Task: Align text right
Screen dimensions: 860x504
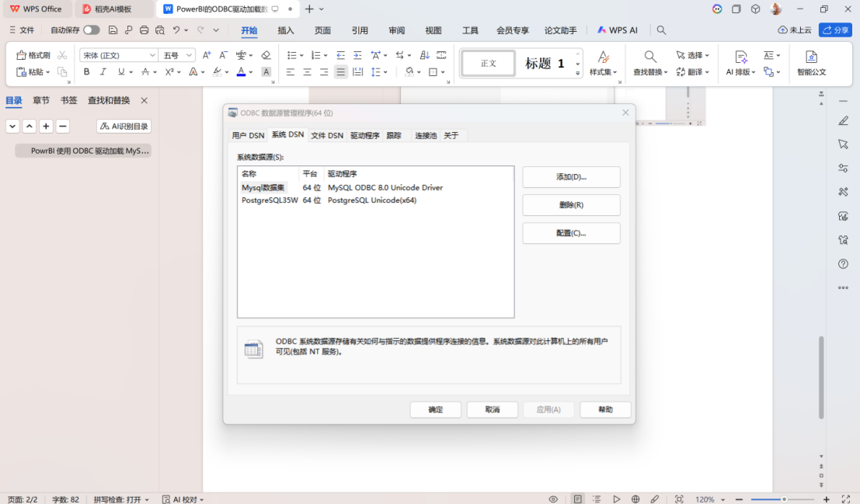Action: (324, 72)
